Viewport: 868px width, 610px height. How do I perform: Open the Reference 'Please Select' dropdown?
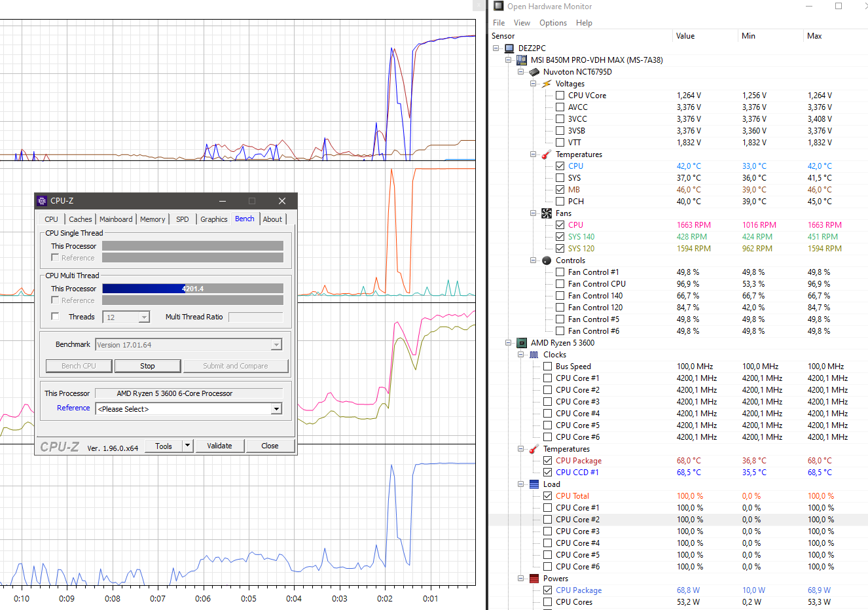[x=276, y=409]
